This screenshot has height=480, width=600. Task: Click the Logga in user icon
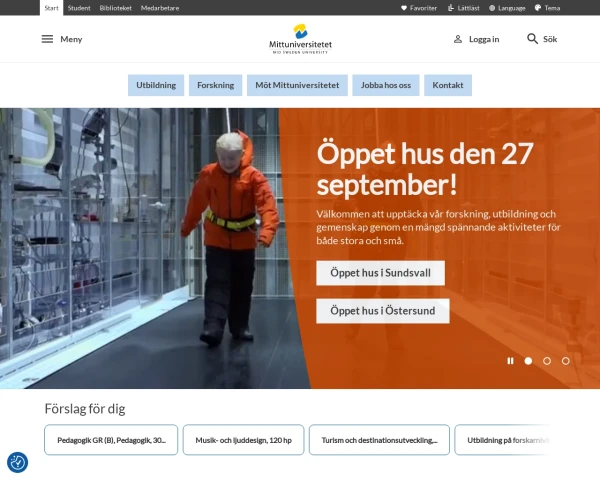(x=458, y=39)
